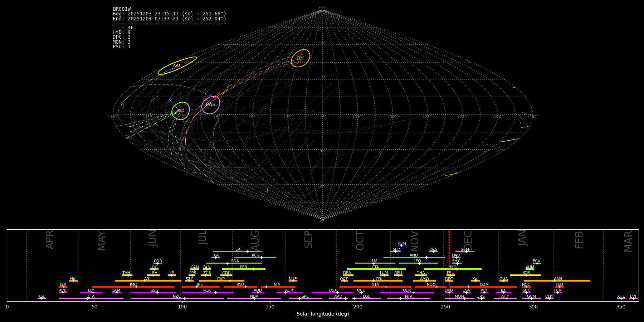Select the ORS shower label in timeline
This screenshot has width=644, height=322.
(433, 250)
